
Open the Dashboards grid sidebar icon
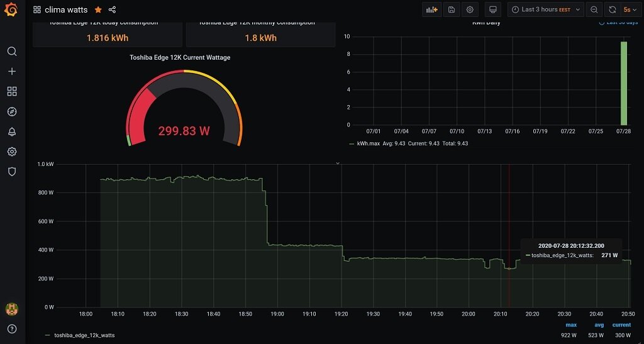[12, 92]
